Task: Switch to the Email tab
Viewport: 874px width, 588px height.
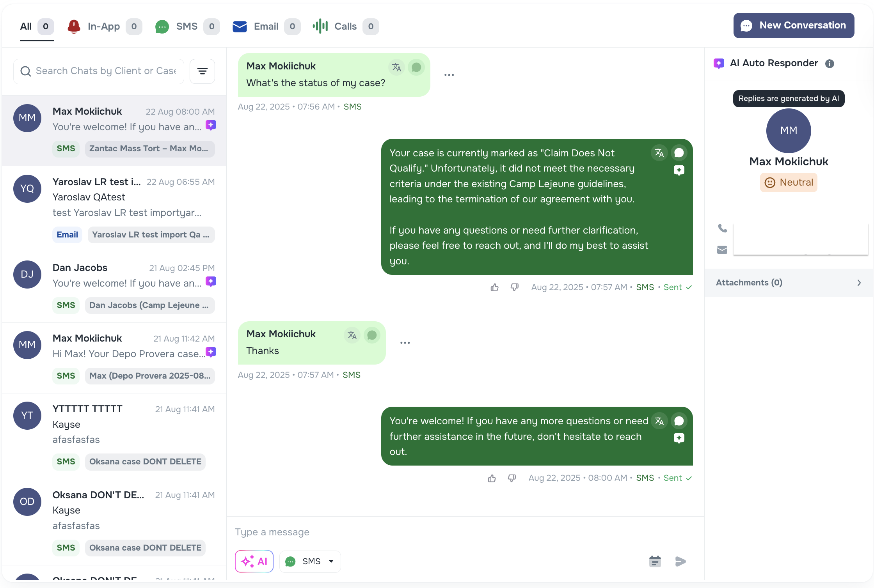Action: [x=266, y=26]
